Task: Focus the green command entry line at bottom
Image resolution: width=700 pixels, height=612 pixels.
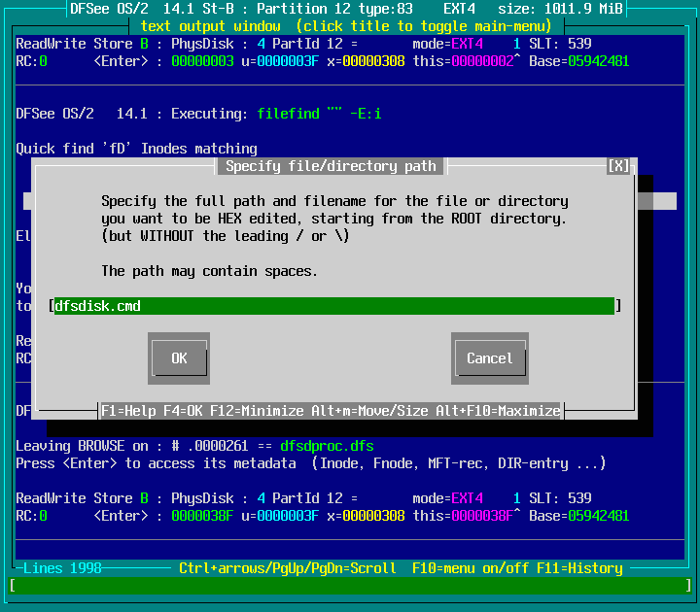Action: pos(350,586)
